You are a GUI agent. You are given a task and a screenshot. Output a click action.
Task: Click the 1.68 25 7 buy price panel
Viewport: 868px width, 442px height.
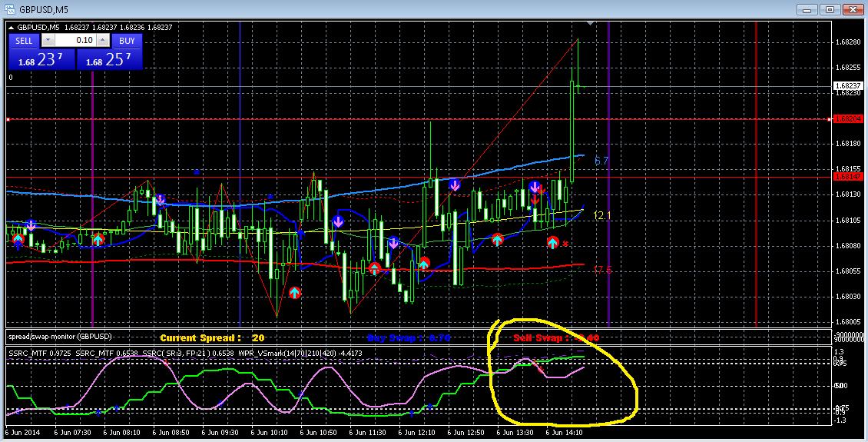click(109, 59)
